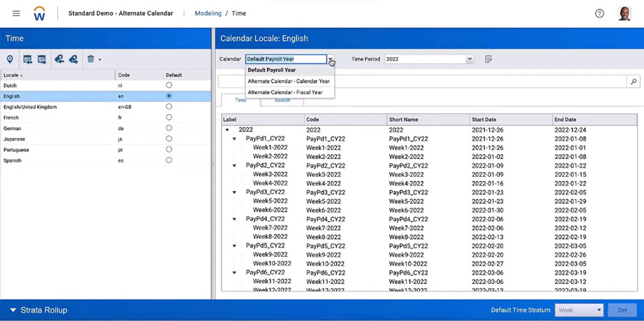The image size is (644, 321).
Task: Choose Alternate Calendar - Calendar Year option
Action: [288, 81]
